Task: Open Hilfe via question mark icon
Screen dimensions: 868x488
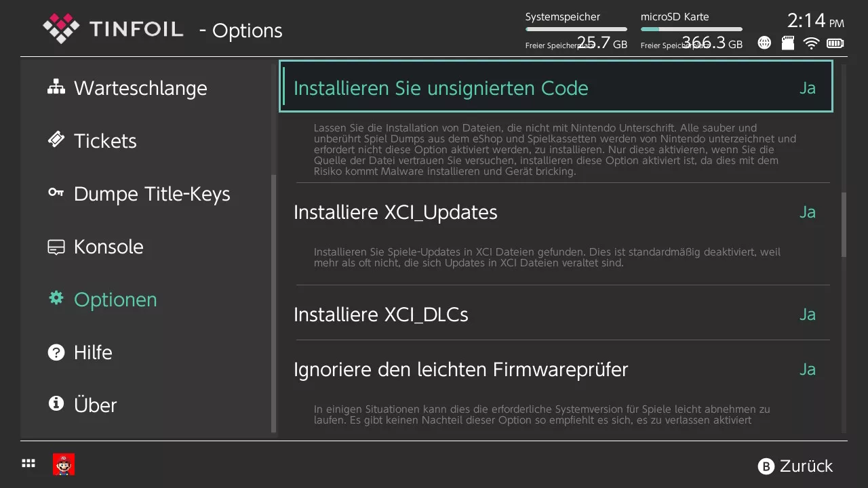Action: 56,352
